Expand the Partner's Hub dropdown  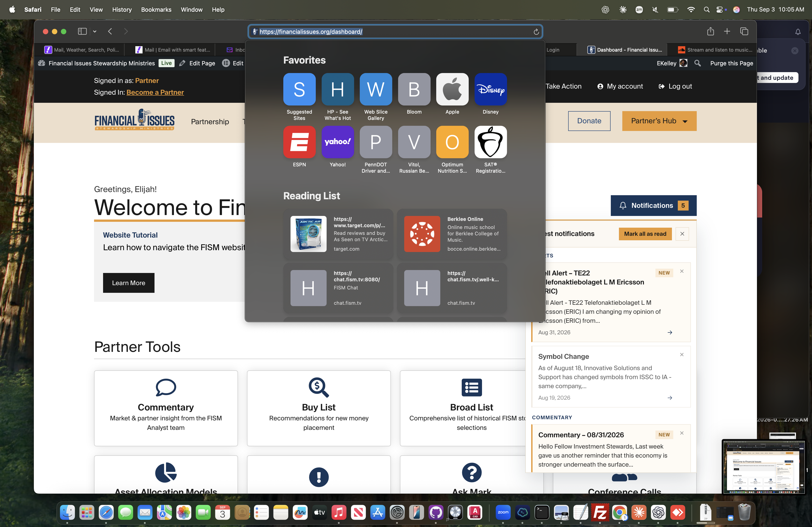click(x=659, y=121)
